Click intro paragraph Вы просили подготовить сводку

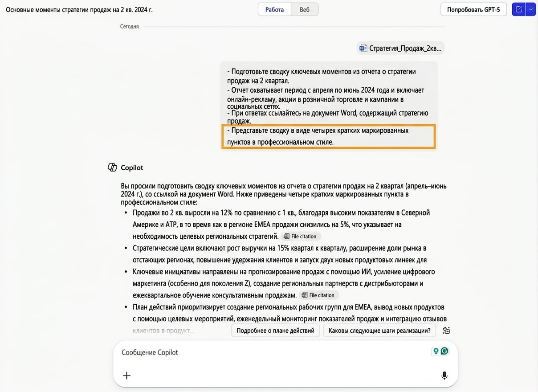(x=283, y=194)
